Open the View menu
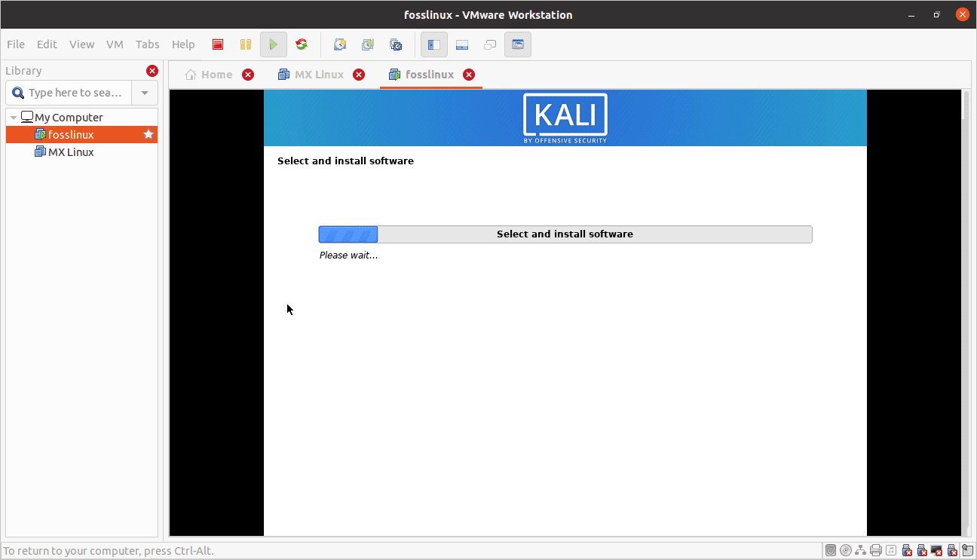 coord(81,44)
